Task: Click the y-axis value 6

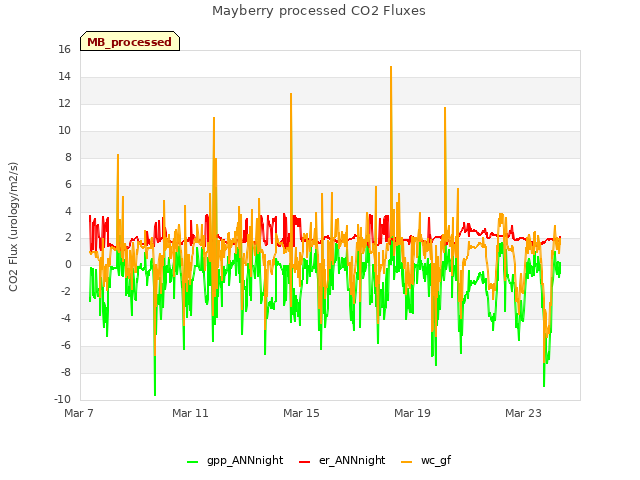Action: pyautogui.click(x=68, y=184)
